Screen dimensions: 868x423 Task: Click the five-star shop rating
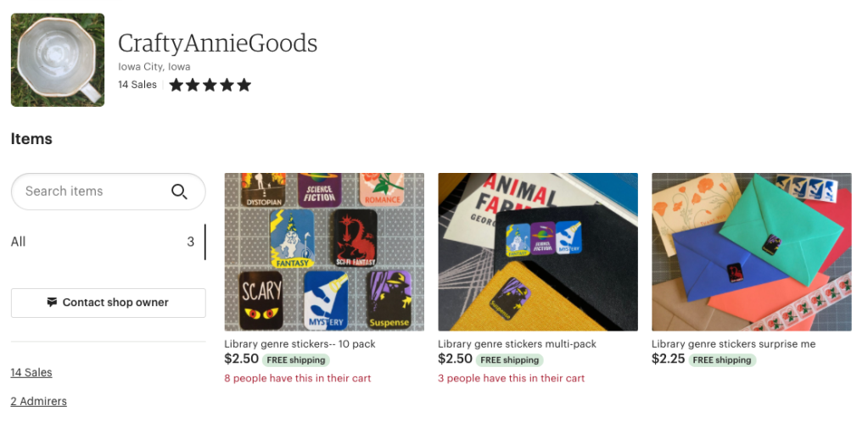point(210,85)
